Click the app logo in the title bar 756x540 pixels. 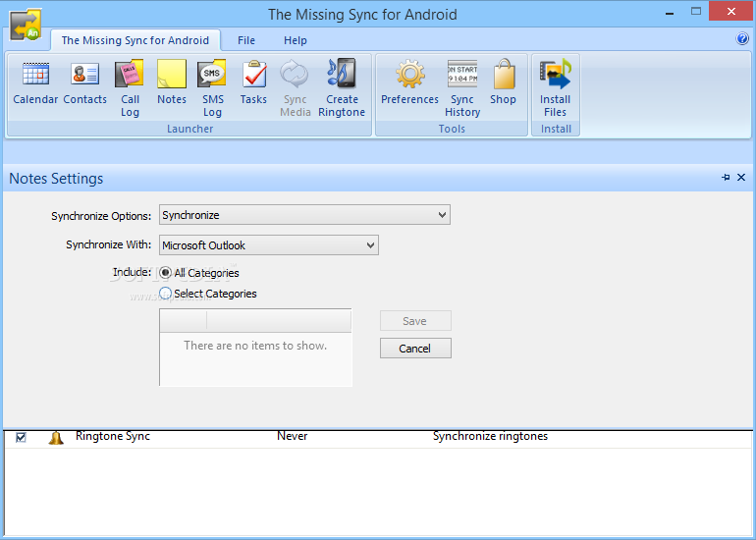[26, 25]
